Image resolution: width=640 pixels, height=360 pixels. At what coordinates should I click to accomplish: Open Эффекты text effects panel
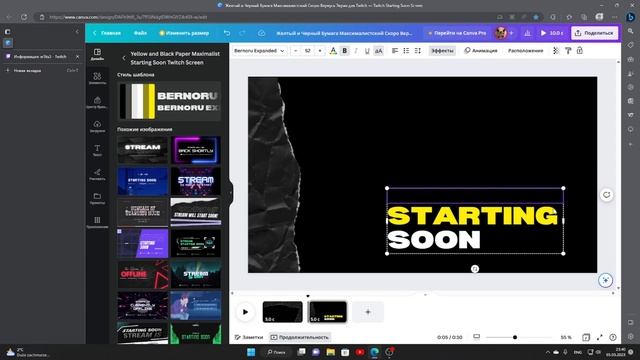pyautogui.click(x=442, y=51)
